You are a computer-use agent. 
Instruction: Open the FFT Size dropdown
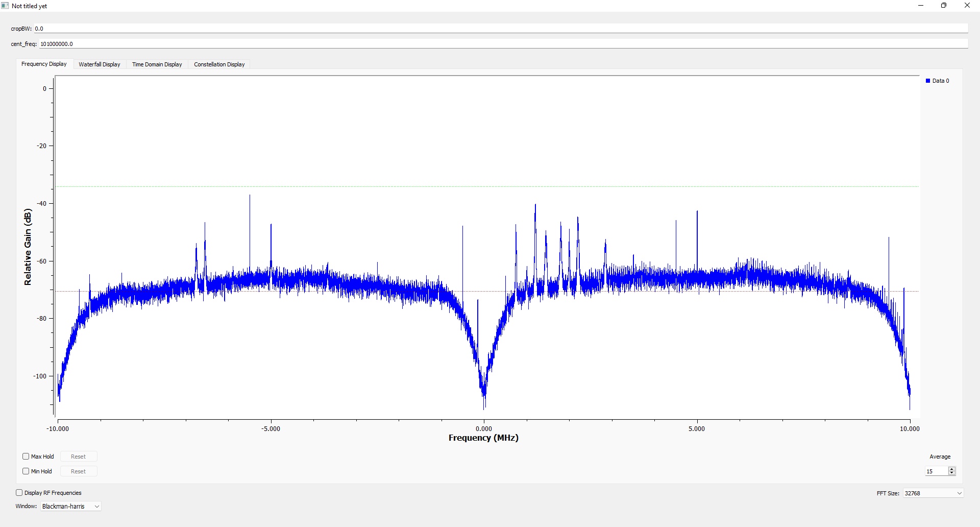tap(933, 493)
